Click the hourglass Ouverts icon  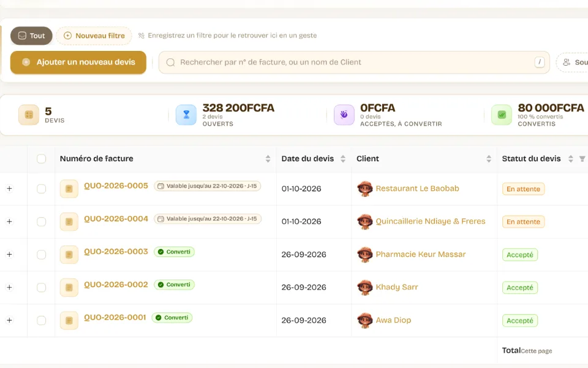point(186,115)
